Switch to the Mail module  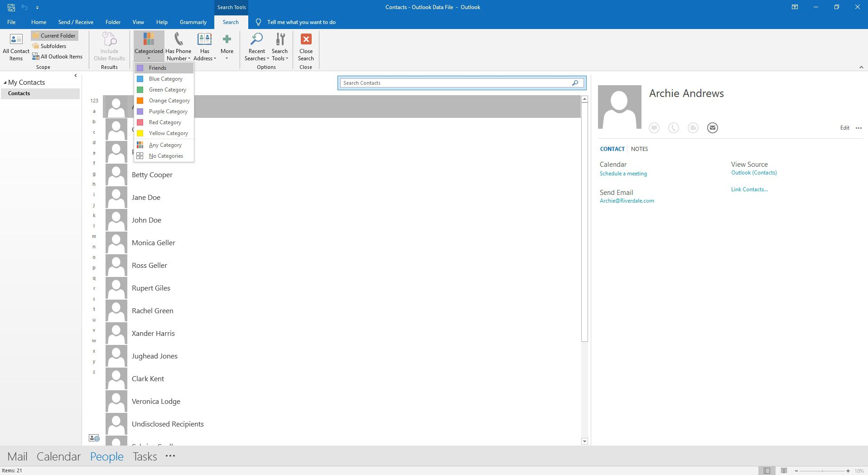coord(17,456)
